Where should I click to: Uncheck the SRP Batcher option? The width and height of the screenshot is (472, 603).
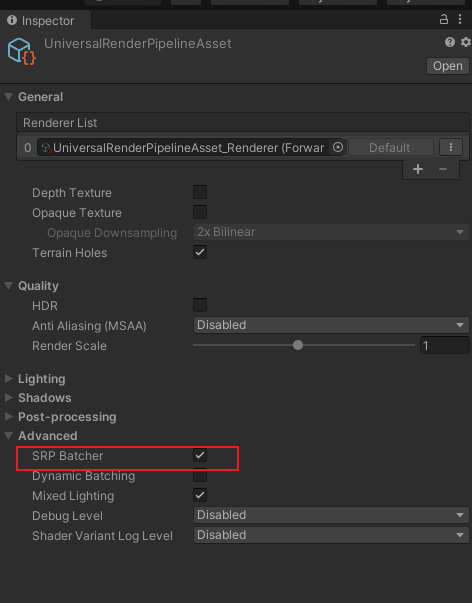tap(200, 455)
